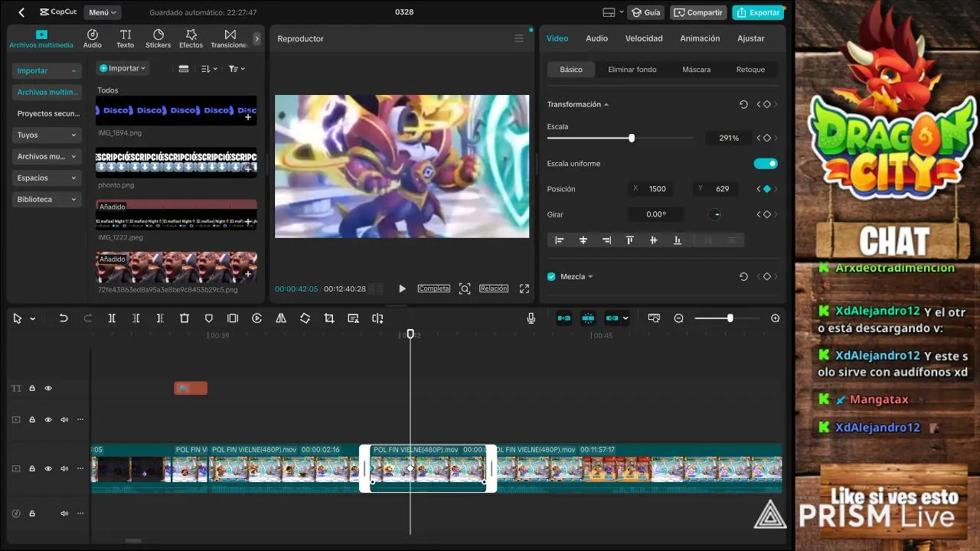Select the crop tool icon

[x=329, y=318]
